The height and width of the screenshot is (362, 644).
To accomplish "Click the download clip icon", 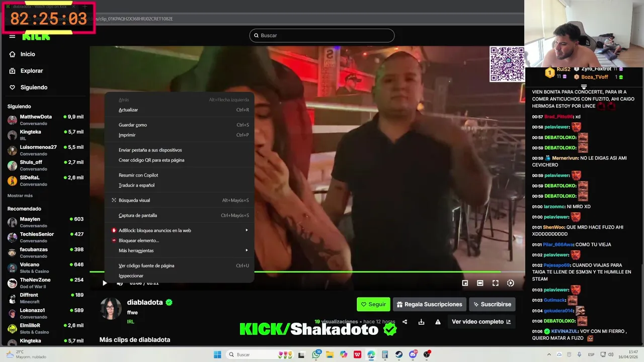I will coord(421,322).
